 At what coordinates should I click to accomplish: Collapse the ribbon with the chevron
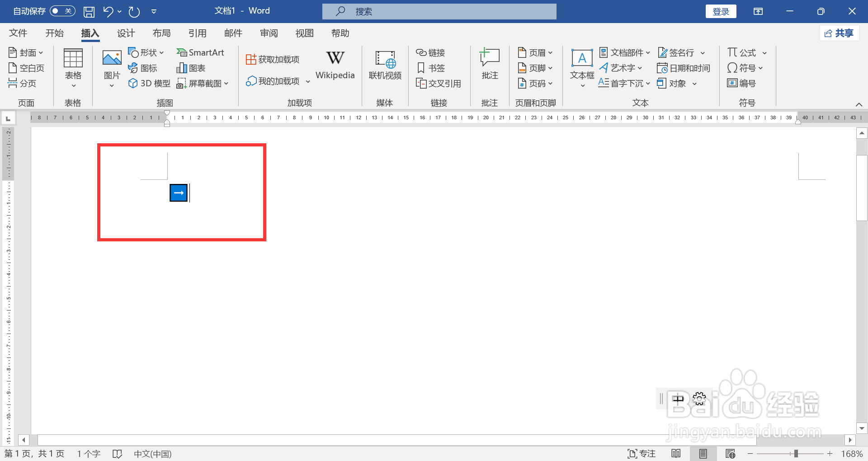(859, 104)
